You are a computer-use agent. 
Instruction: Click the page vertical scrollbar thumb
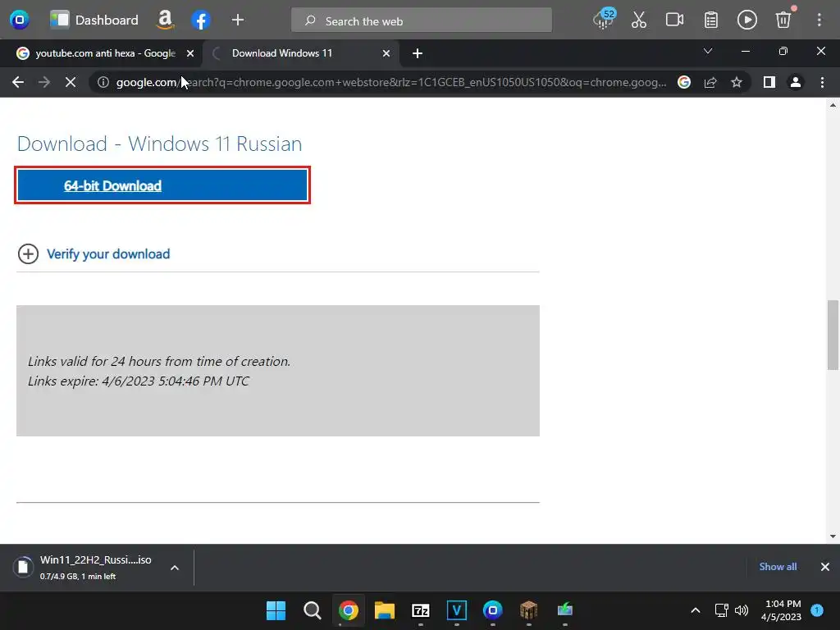833,335
